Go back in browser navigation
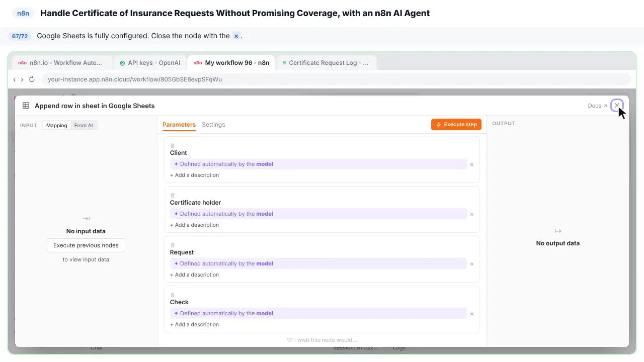 (15, 79)
